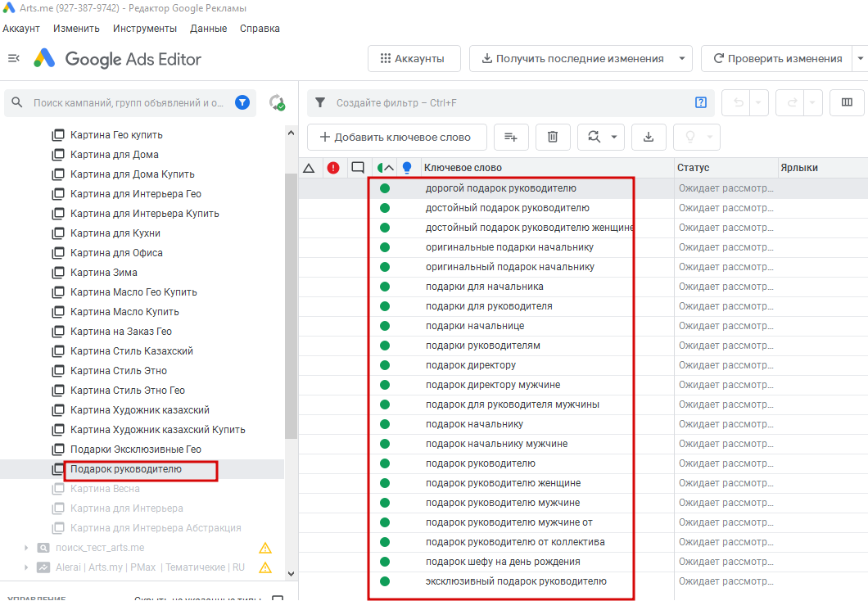Select Подарки Эксклюзивные Гео ad group

(x=136, y=450)
